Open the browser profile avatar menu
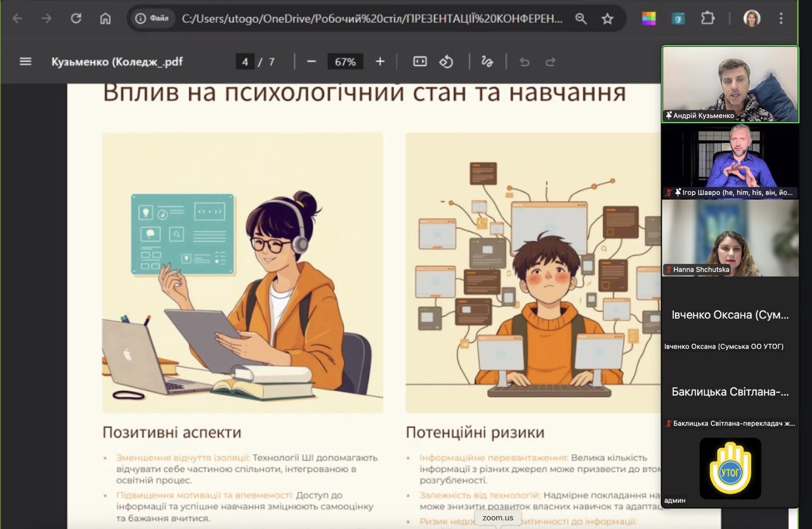This screenshot has height=529, width=812. (x=752, y=18)
